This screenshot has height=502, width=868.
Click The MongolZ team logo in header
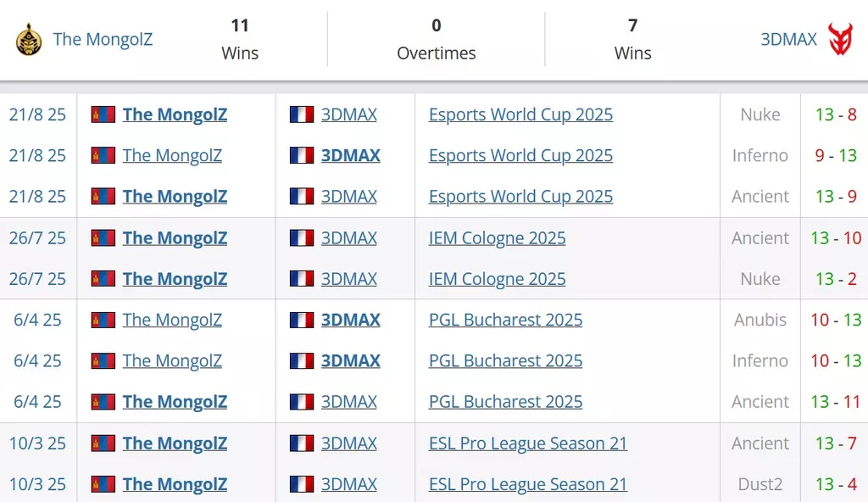29,39
